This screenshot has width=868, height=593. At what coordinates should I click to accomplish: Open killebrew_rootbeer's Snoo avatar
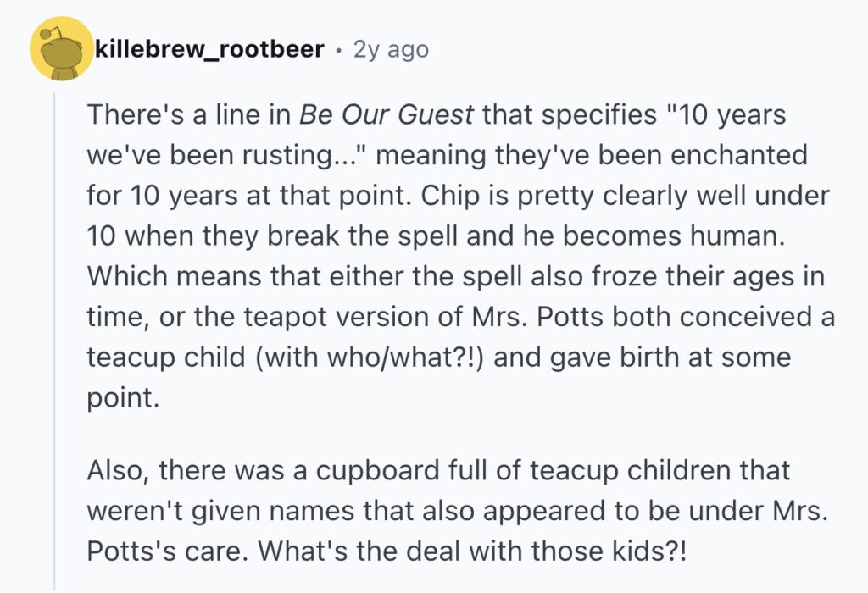(x=61, y=48)
